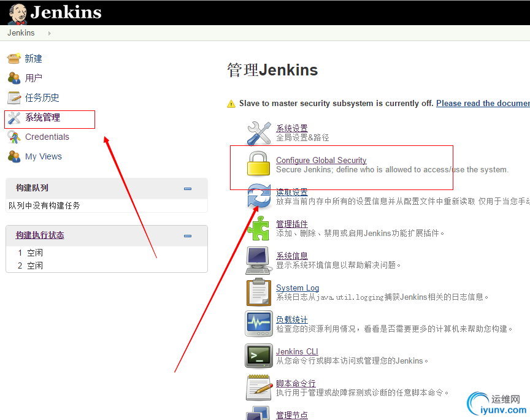Collapse the 构建队列 panel
This screenshot has height=420, width=530.
coord(188,189)
